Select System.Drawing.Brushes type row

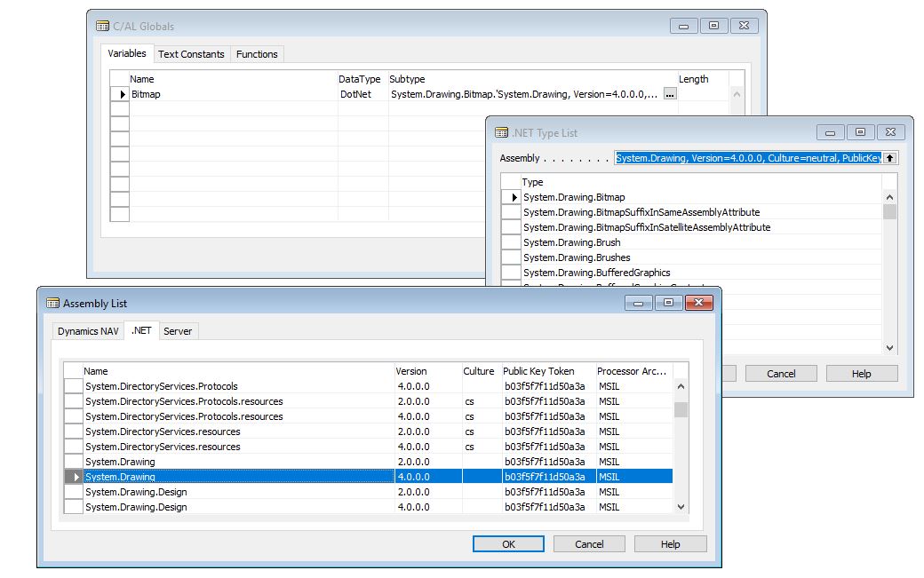point(701,257)
